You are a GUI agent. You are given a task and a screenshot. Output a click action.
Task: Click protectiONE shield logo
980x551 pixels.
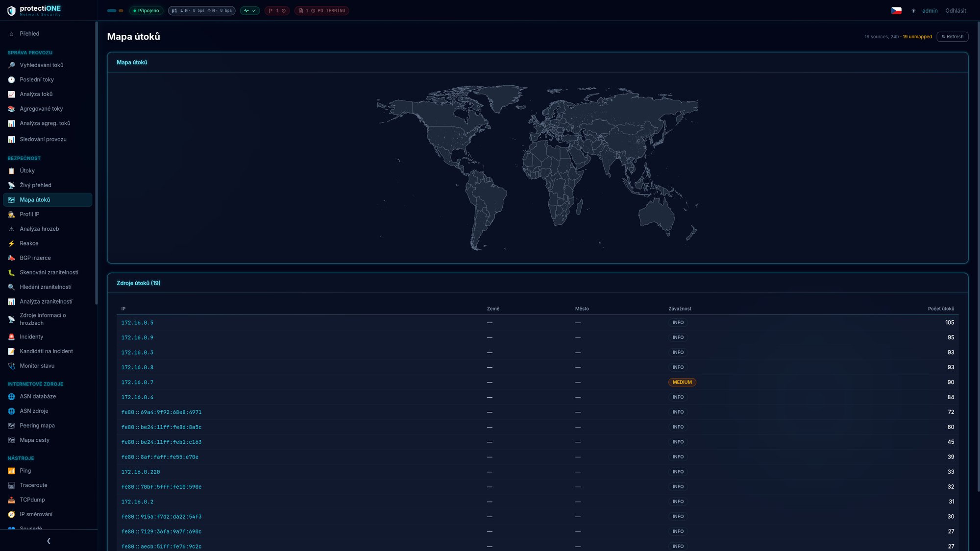tap(11, 11)
